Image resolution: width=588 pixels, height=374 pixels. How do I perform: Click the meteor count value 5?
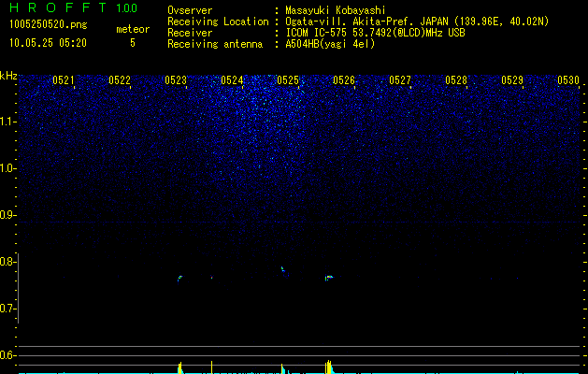(x=133, y=43)
